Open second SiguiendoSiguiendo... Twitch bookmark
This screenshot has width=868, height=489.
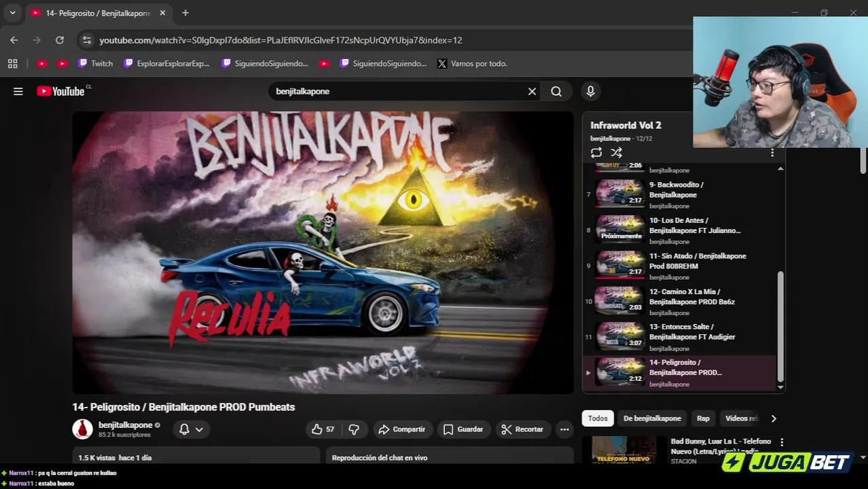(x=383, y=63)
